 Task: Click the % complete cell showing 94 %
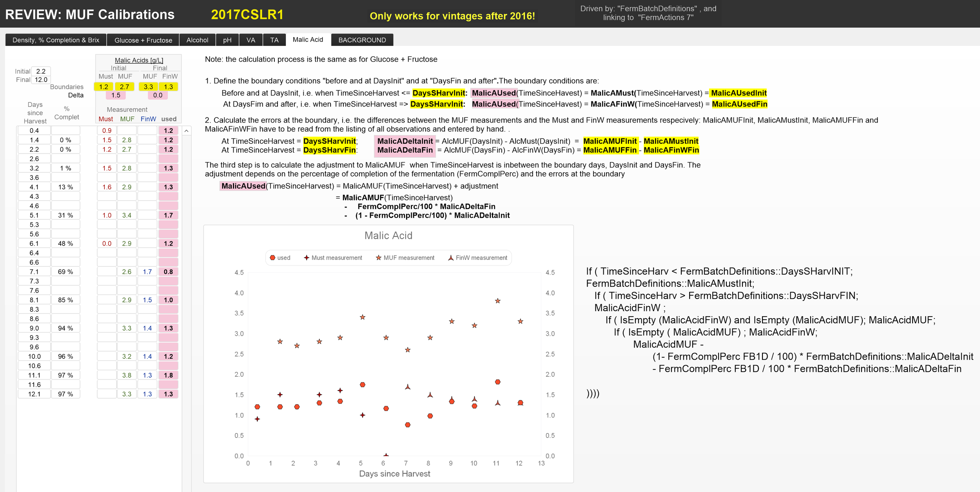click(x=65, y=328)
